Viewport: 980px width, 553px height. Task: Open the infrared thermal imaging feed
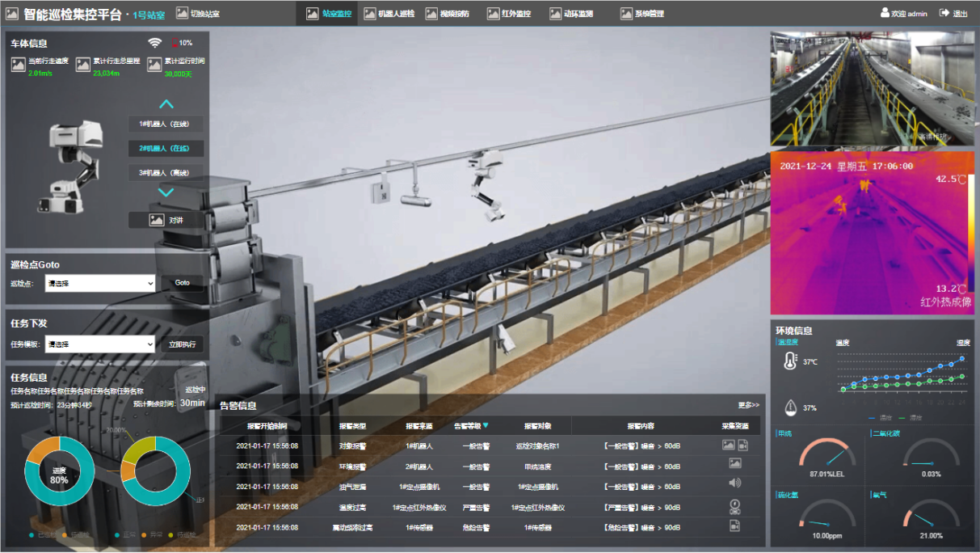pyautogui.click(x=872, y=232)
